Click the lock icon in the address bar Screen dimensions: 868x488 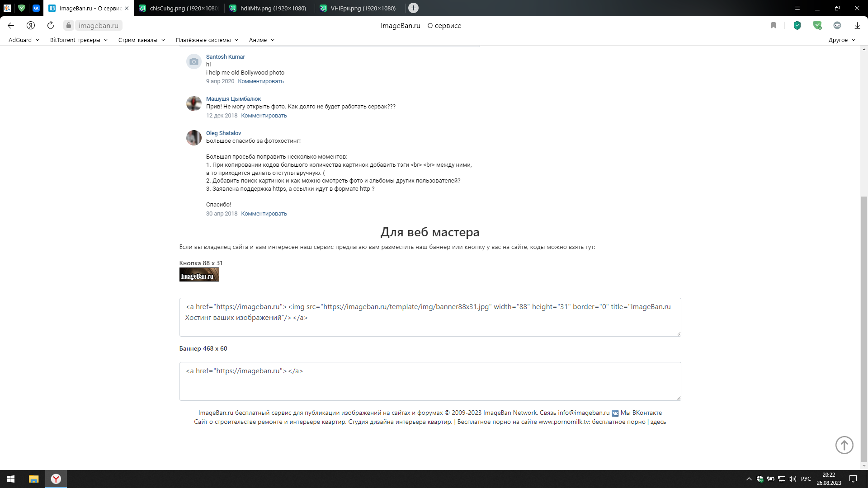coord(68,25)
